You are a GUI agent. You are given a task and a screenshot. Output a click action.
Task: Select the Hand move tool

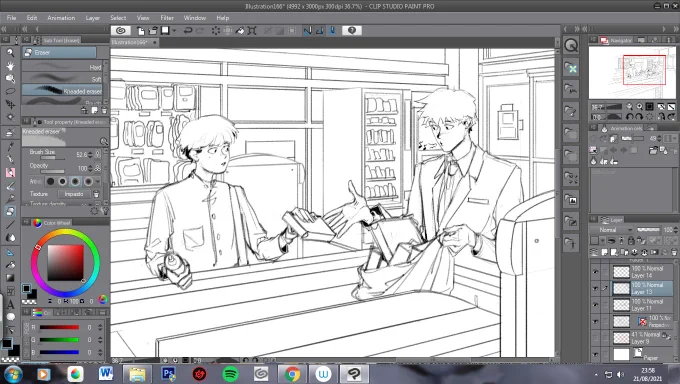tap(10, 66)
